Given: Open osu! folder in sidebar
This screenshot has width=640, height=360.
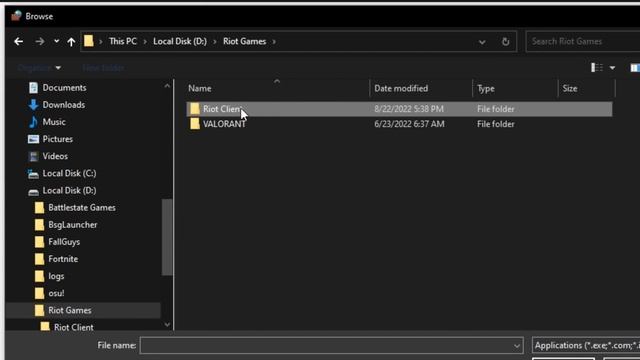Looking at the screenshot, I should (56, 293).
